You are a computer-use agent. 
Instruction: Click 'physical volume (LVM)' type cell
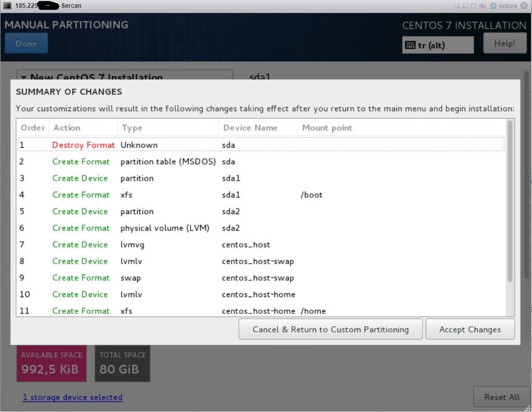tap(164, 228)
